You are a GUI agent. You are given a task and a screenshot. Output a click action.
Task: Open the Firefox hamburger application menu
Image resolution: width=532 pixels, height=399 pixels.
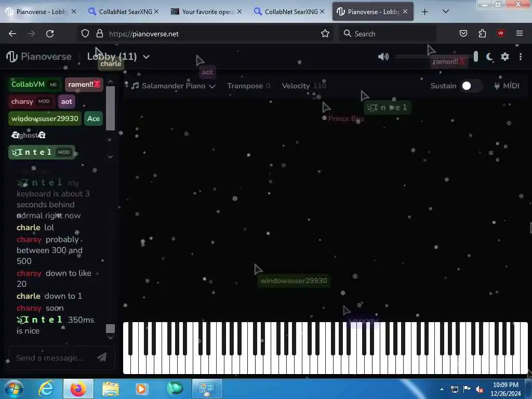(520, 33)
